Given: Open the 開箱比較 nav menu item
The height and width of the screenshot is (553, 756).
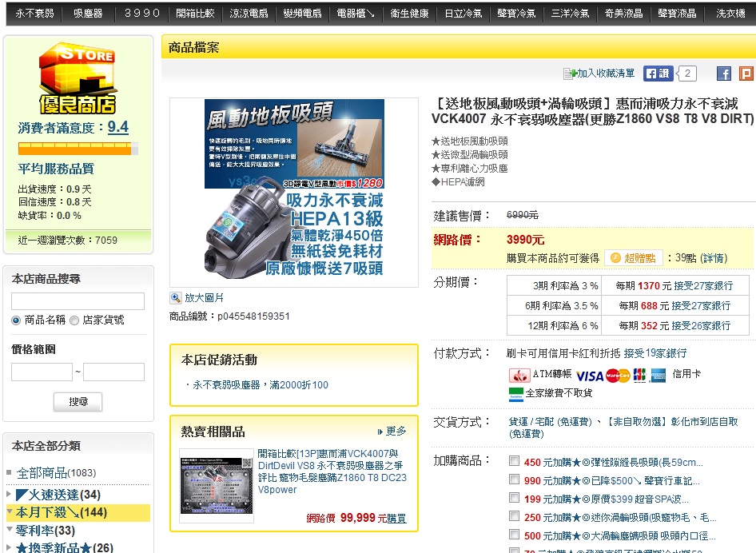Looking at the screenshot, I should click(x=195, y=14).
